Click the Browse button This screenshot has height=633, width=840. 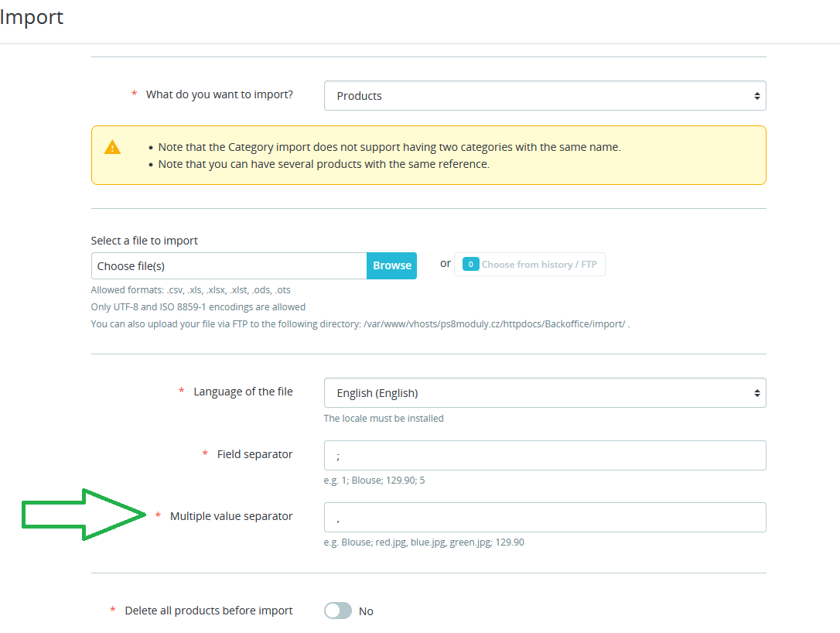tap(391, 266)
